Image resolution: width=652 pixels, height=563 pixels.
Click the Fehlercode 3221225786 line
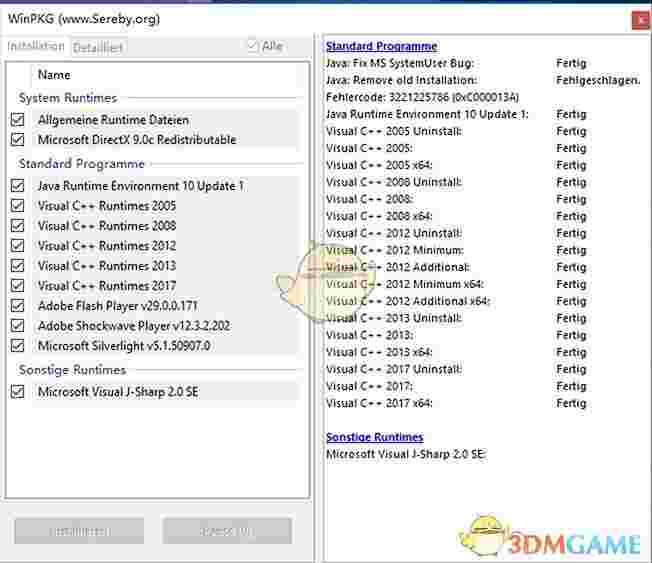click(x=422, y=97)
